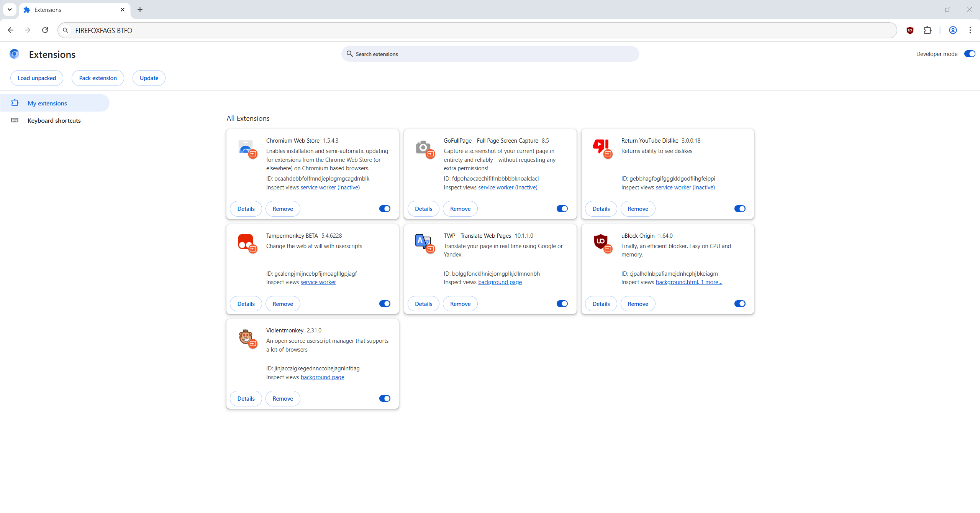Image resolution: width=980 pixels, height=513 pixels.
Task: Open Details for Tampermonkey BETA
Action: 246,304
